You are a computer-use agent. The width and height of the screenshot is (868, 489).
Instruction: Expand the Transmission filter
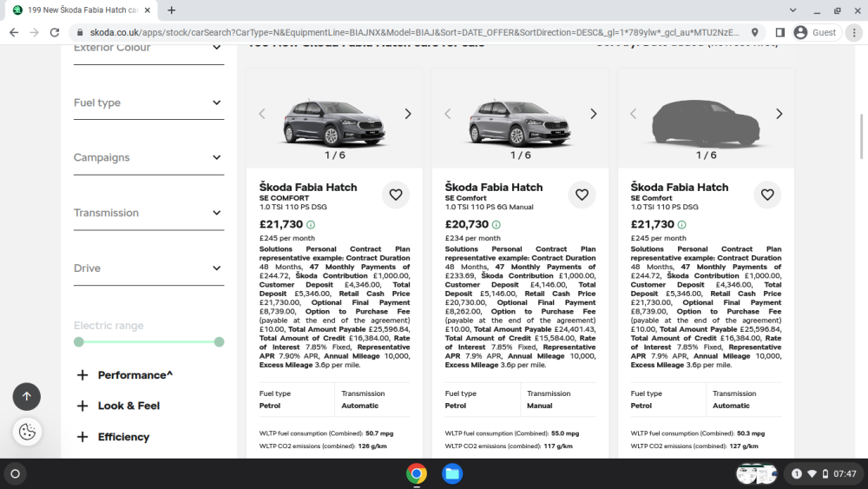[x=149, y=213]
